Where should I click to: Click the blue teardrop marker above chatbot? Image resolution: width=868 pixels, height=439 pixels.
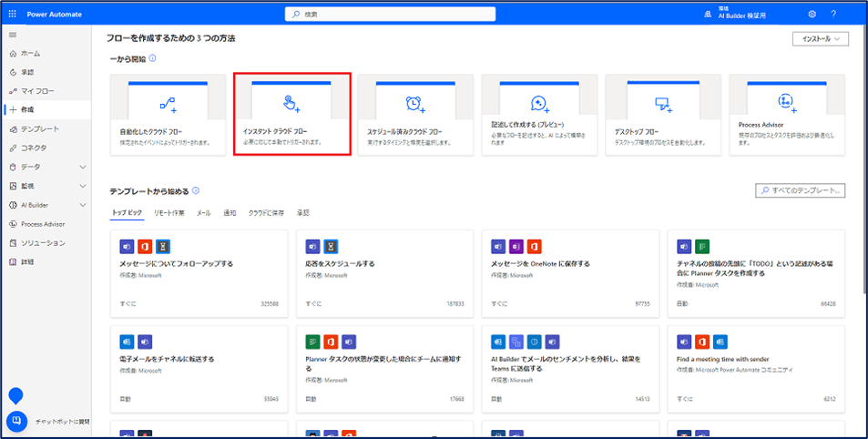pyautogui.click(x=16, y=395)
